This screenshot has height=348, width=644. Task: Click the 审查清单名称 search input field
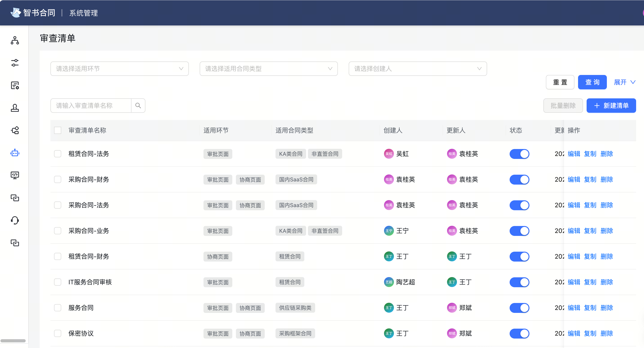pyautogui.click(x=90, y=105)
